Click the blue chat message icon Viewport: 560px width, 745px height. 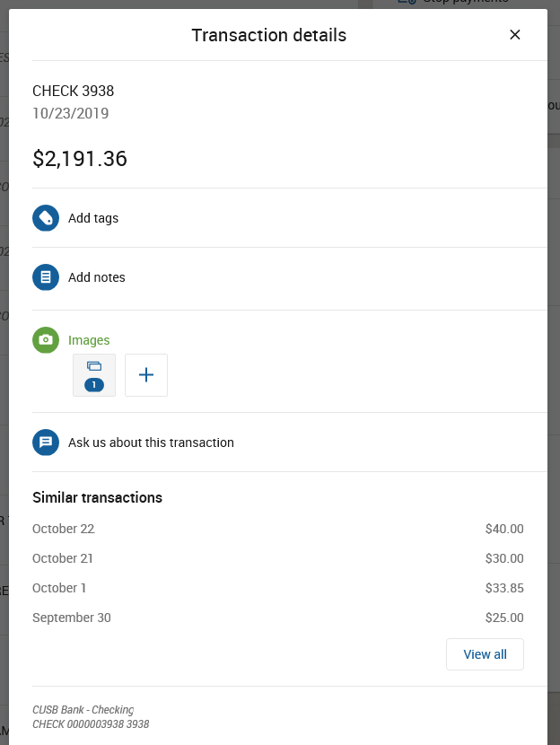(x=46, y=443)
